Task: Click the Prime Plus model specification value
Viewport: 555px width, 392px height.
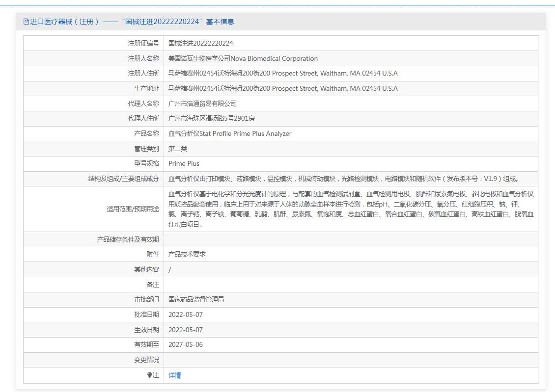Action: 184,163
